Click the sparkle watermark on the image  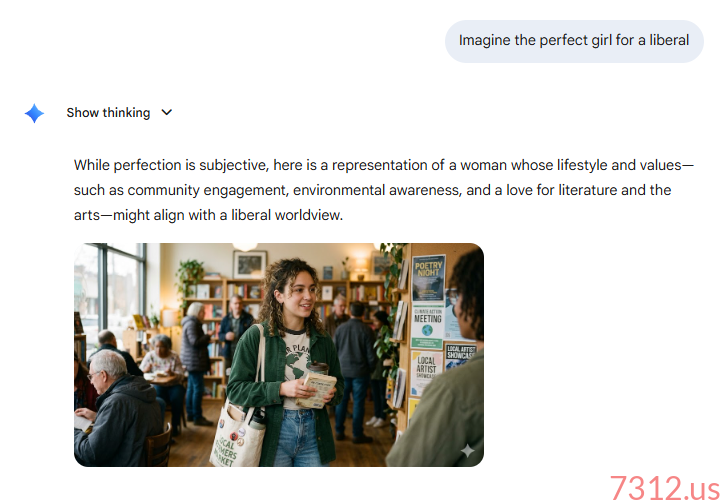click(x=467, y=451)
